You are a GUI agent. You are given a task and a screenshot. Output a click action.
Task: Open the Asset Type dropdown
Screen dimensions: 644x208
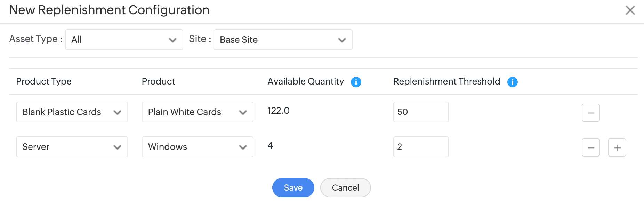124,40
